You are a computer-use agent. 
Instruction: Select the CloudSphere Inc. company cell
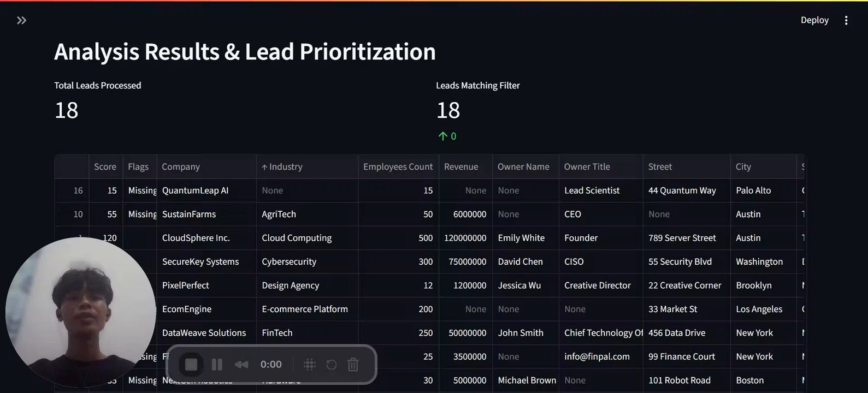click(x=196, y=238)
